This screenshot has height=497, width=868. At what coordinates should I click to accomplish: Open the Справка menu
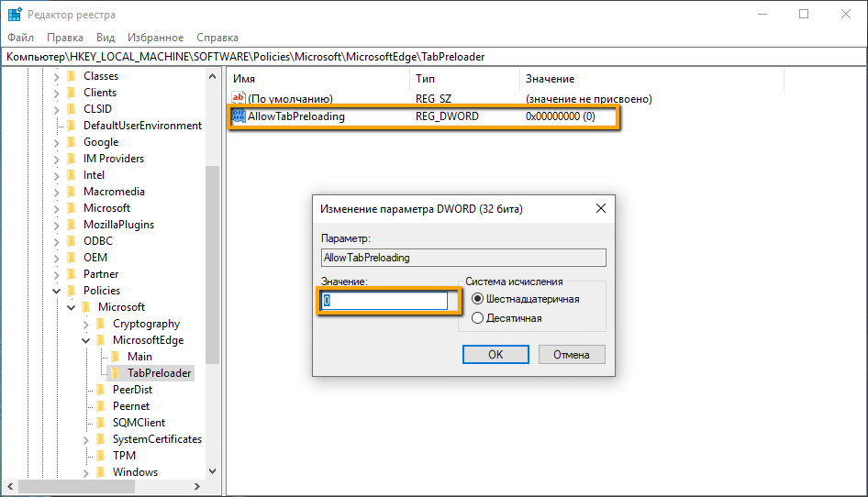click(x=217, y=38)
